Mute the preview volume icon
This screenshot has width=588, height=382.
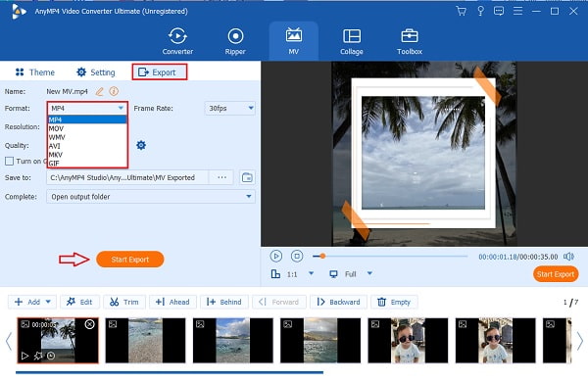[568, 257]
